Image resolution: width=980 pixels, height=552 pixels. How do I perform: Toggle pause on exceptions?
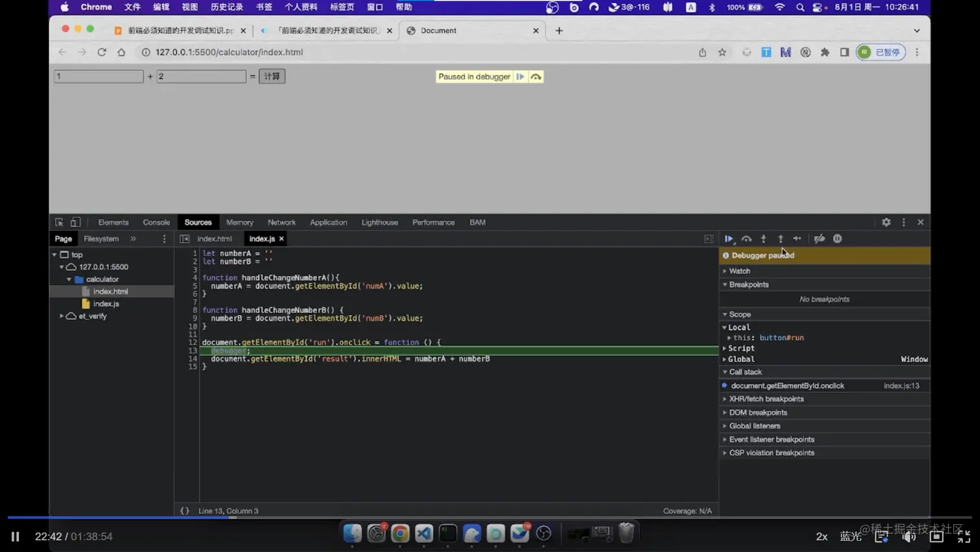tap(837, 239)
